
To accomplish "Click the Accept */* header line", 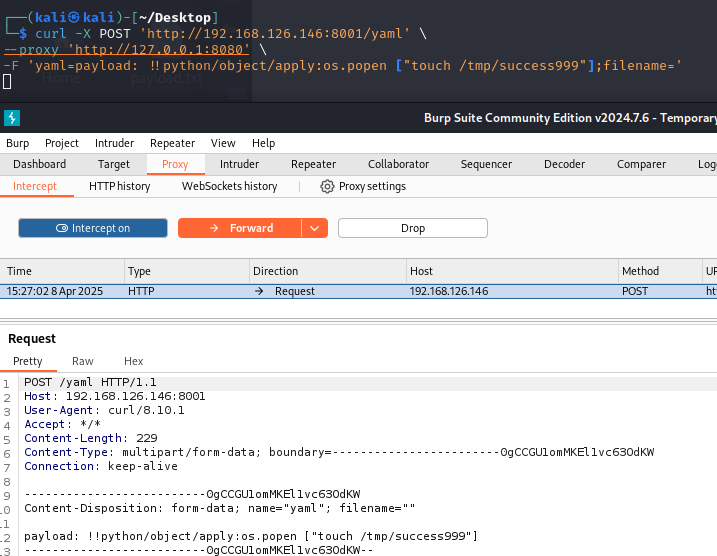I will tap(62, 424).
